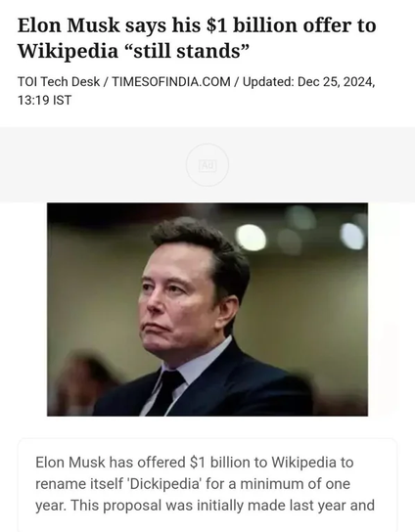
Task: Open the article photo of Elon Musk
Action: (207, 309)
